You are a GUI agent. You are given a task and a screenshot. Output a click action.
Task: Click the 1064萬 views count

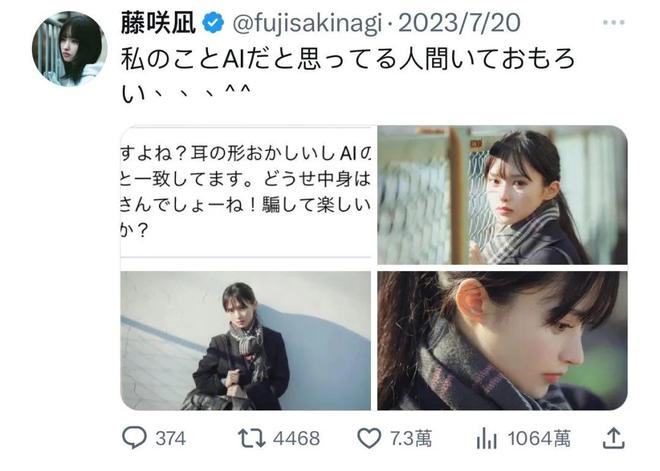[539, 439]
